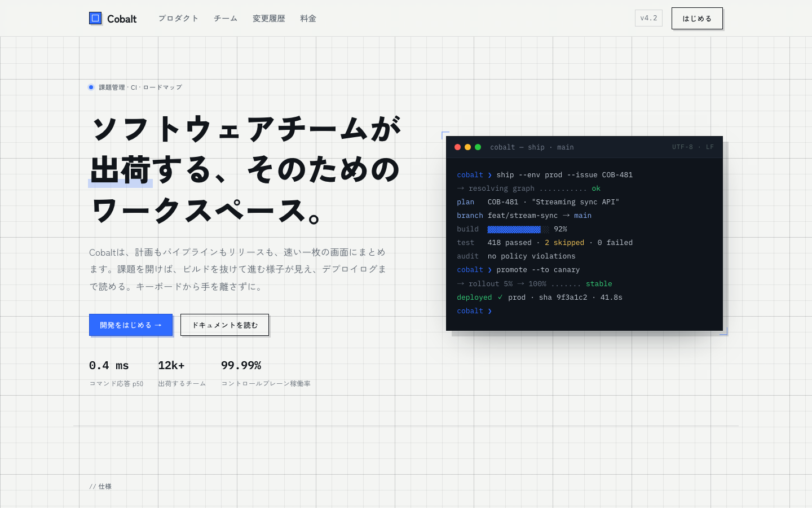This screenshot has width=812, height=508.
Task: Click the コントロールプレーン稼働率 label
Action: [x=266, y=384]
